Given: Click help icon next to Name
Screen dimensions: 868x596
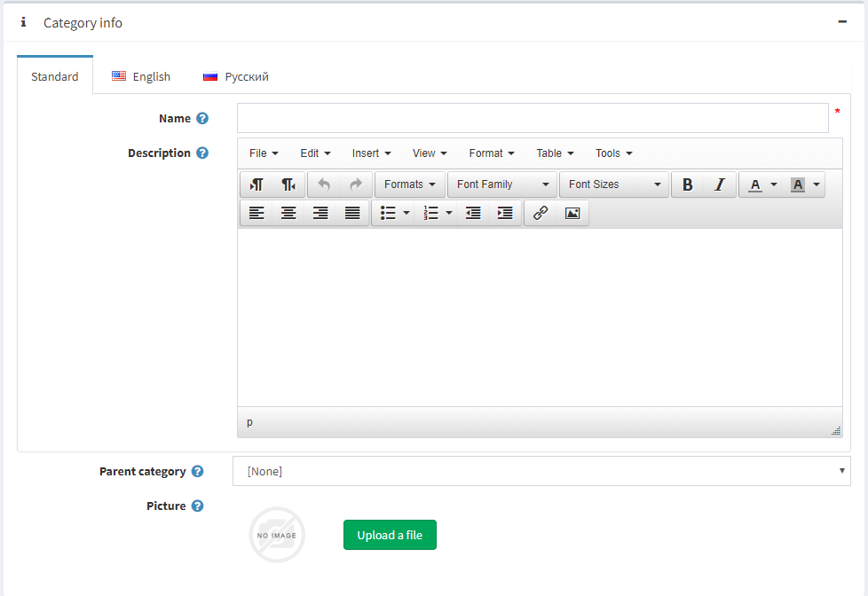Looking at the screenshot, I should [x=202, y=119].
